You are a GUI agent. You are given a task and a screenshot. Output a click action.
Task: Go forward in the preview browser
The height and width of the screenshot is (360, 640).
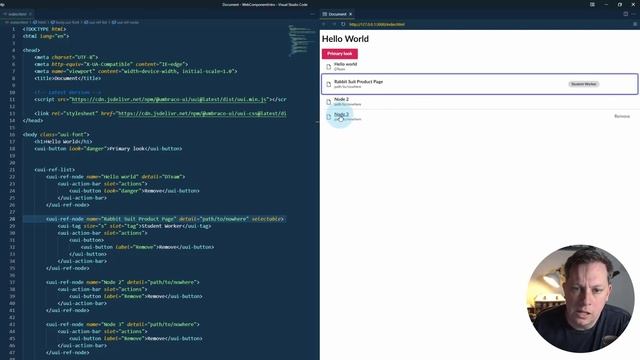pyautogui.click(x=333, y=24)
